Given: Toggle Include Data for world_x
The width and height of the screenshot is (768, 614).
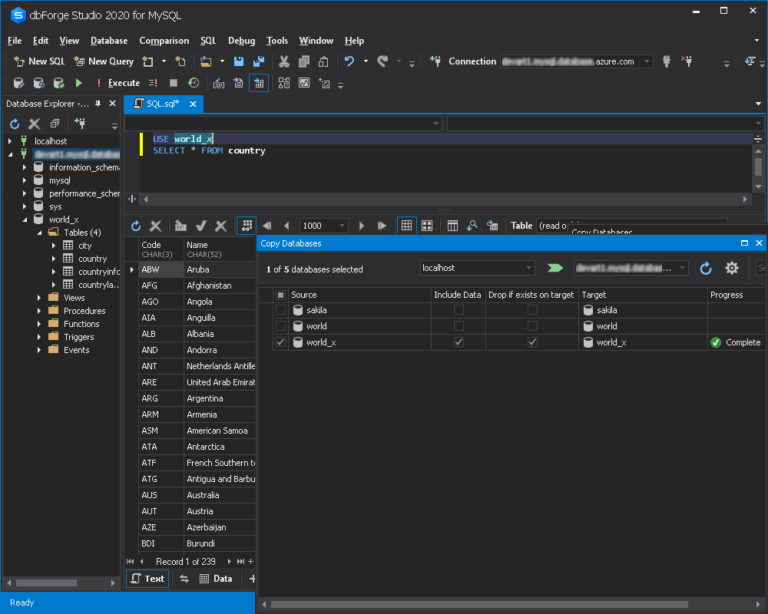Looking at the screenshot, I should click(458, 342).
